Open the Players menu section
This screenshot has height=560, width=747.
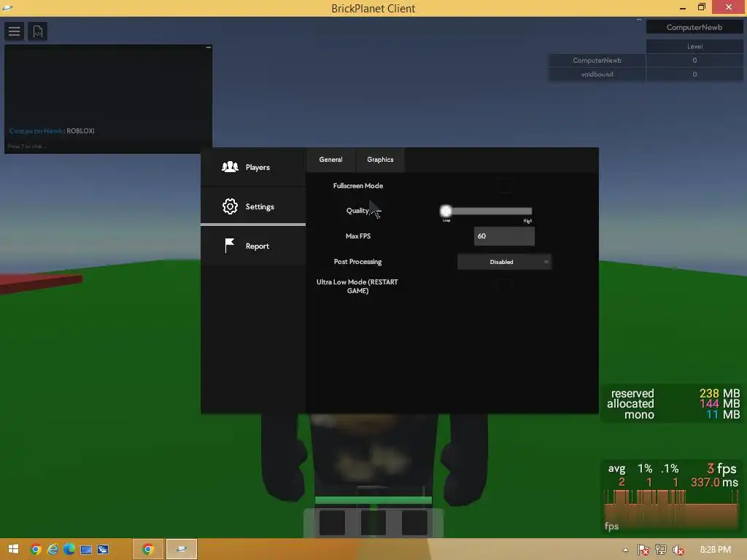(x=253, y=167)
